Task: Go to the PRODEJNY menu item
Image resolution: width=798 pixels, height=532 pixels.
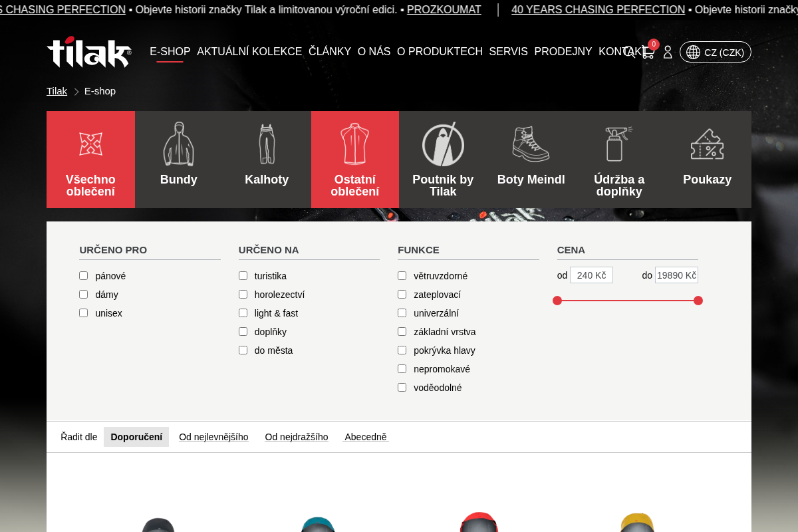Action: click(x=563, y=52)
